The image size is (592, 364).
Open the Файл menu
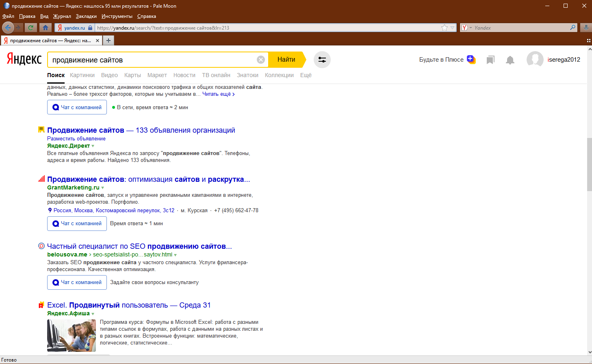pyautogui.click(x=8, y=16)
